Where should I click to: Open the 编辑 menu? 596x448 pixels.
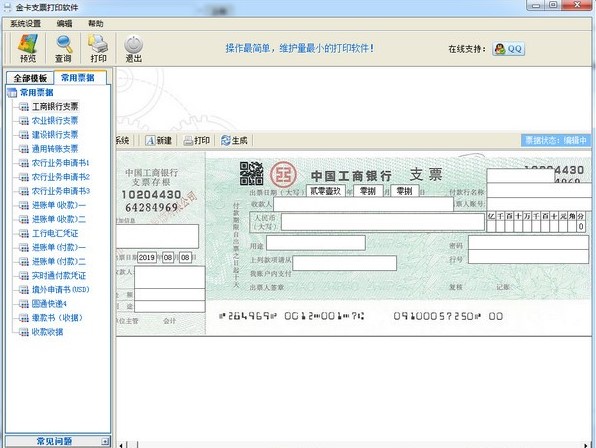pos(64,24)
